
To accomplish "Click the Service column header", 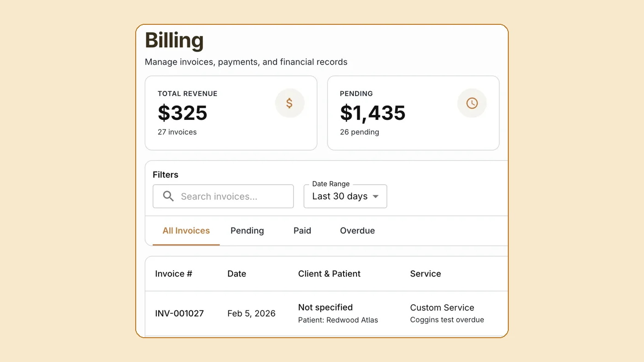I will 425,274.
